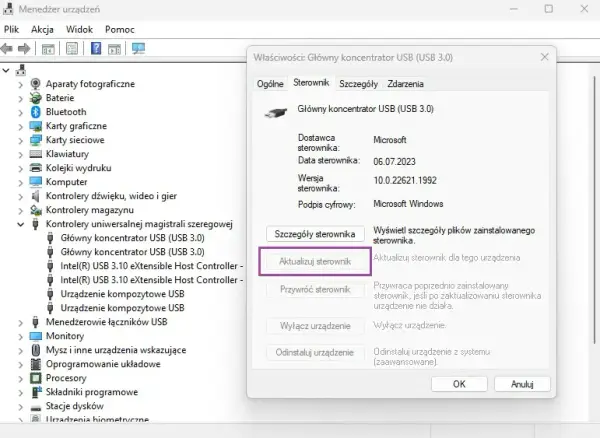Expand the Klawiatury category
Image resolution: width=600 pixels, height=438 pixels.
coord(20,154)
